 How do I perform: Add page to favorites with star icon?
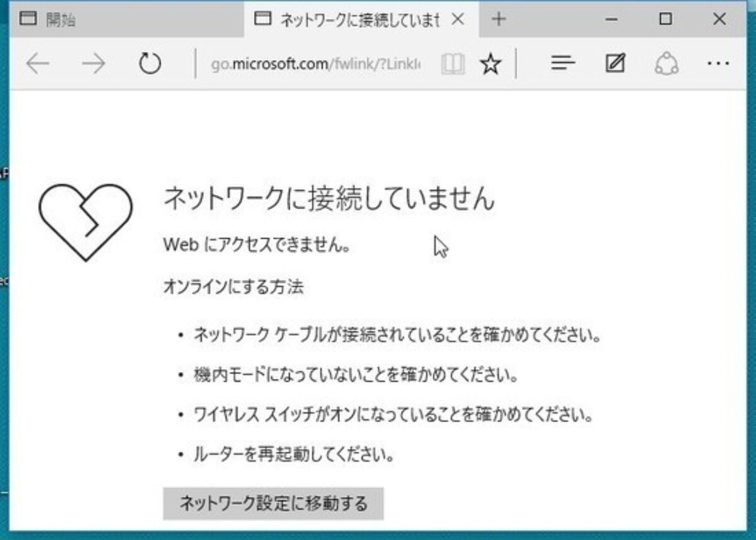(x=490, y=64)
